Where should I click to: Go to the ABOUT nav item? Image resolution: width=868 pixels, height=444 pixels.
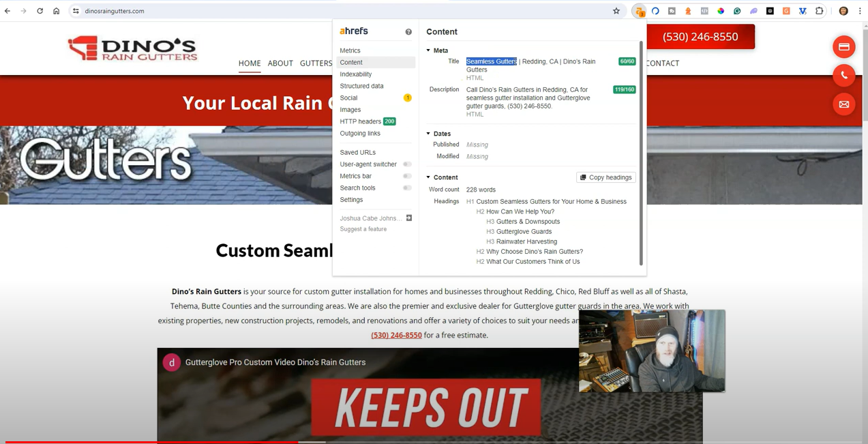click(280, 63)
